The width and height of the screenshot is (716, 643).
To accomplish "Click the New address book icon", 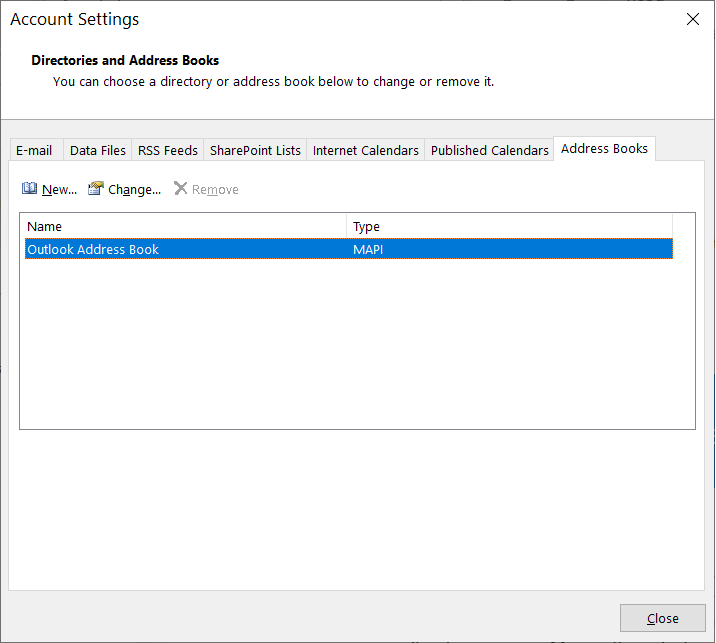I will click(x=29, y=188).
